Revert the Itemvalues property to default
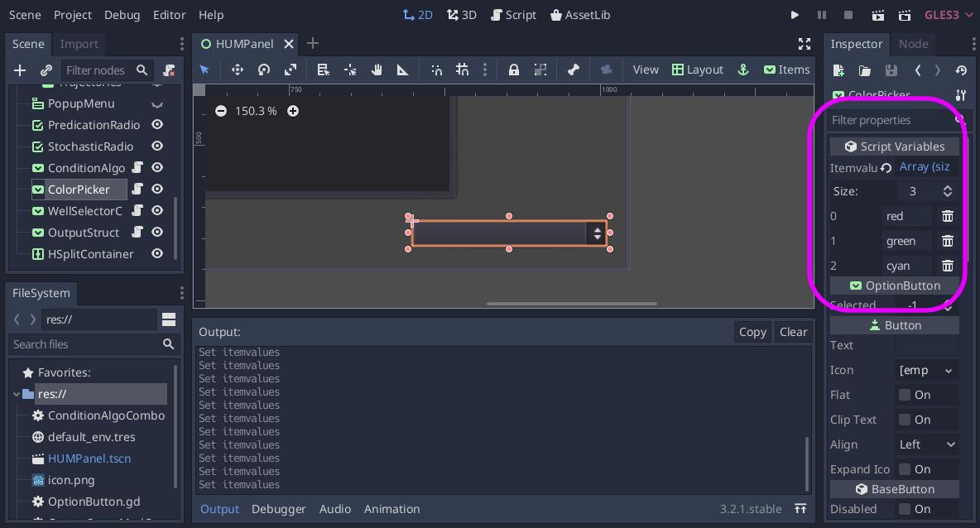 click(x=886, y=167)
